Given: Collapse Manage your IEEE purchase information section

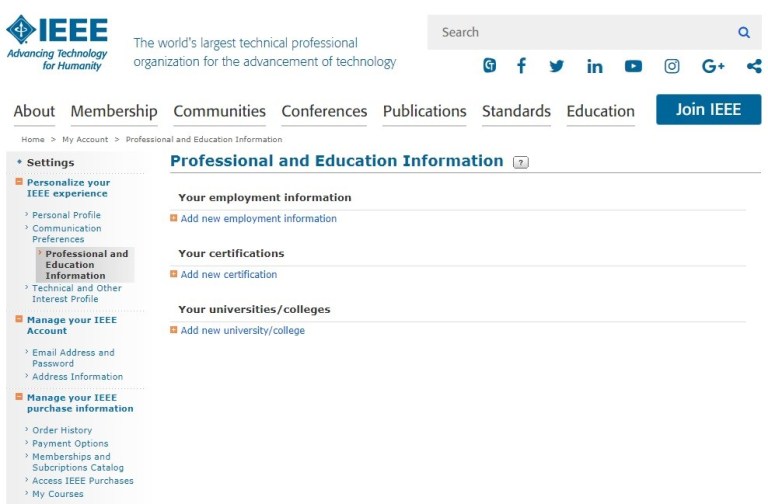Looking at the screenshot, I should coord(19,398).
